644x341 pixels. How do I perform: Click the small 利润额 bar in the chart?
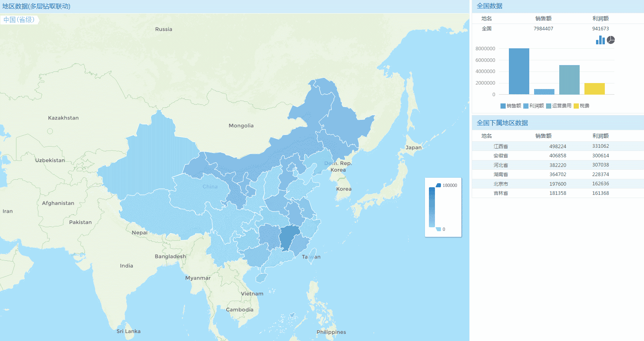tap(544, 92)
